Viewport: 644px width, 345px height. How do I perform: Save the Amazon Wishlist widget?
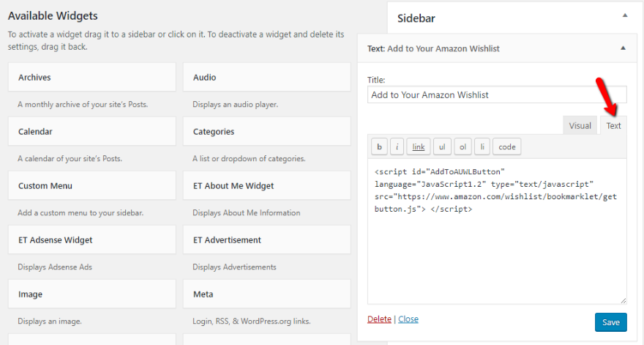[x=610, y=322]
